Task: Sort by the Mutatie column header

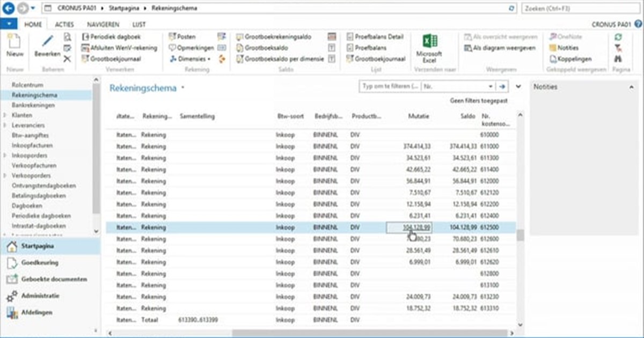Action: [x=419, y=116]
